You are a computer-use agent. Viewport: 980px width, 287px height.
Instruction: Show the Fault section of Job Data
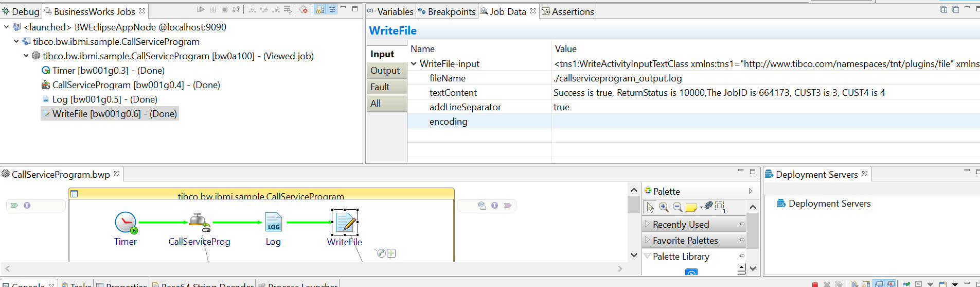380,87
